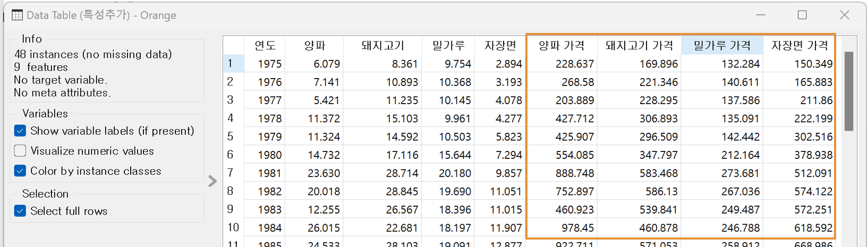This screenshot has width=868, height=247.
Task: Click the 자장면 가격 value 211.86
Action: pyautogui.click(x=799, y=100)
